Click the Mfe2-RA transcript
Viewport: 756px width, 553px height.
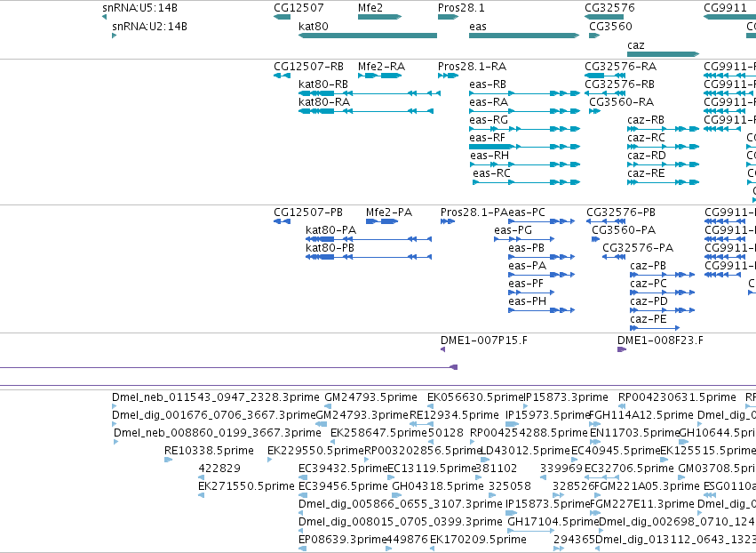coord(380,76)
